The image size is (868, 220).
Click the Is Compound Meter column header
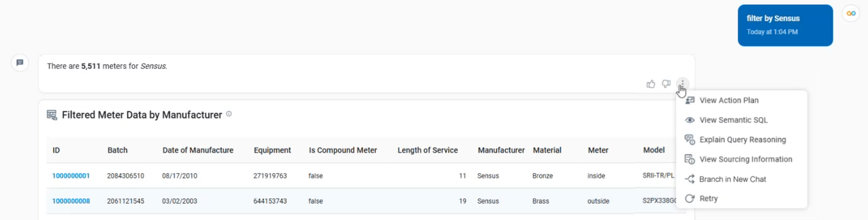tap(343, 150)
